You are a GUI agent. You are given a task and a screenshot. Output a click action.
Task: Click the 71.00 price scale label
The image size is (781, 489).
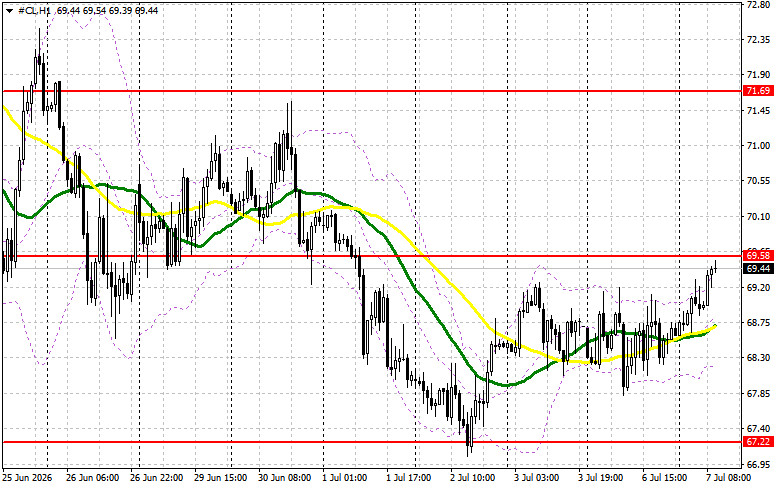(x=759, y=146)
